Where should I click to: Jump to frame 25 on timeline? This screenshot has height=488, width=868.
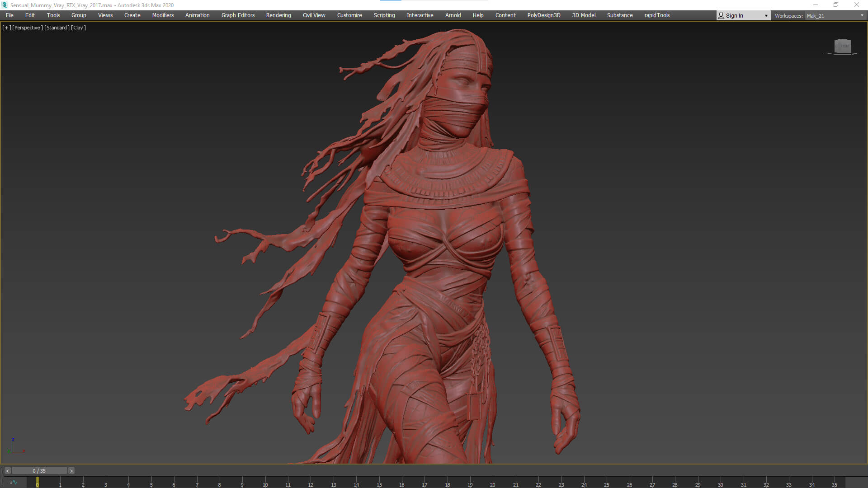click(607, 485)
